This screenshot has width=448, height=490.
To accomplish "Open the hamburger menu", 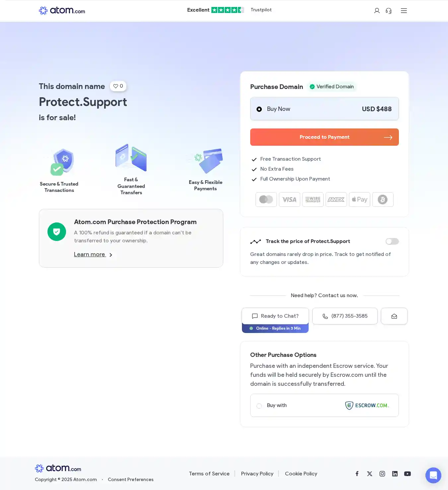I will point(404,11).
